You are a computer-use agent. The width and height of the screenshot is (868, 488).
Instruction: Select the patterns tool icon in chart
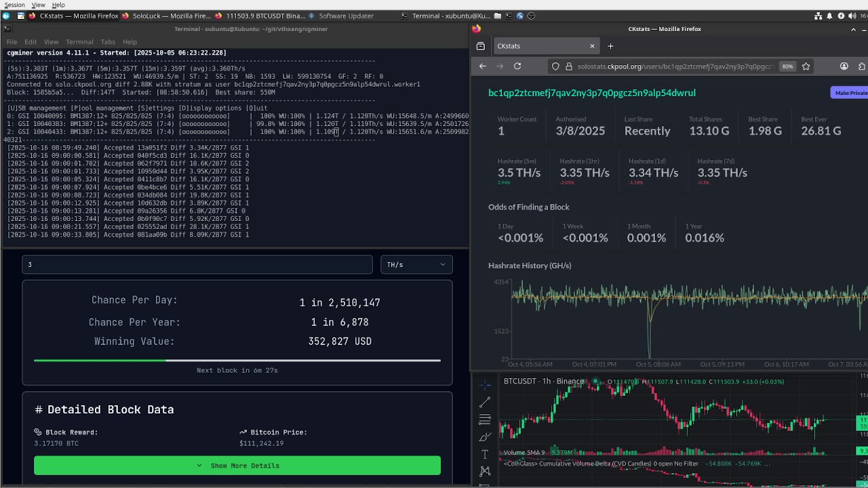[x=485, y=471]
